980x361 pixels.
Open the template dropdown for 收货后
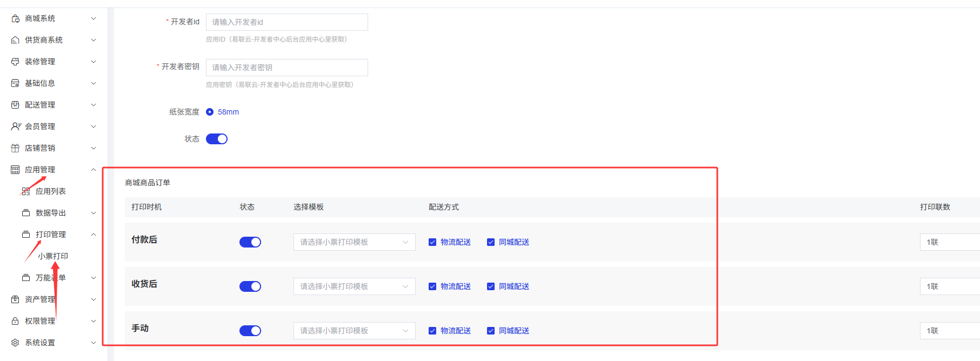pos(355,286)
